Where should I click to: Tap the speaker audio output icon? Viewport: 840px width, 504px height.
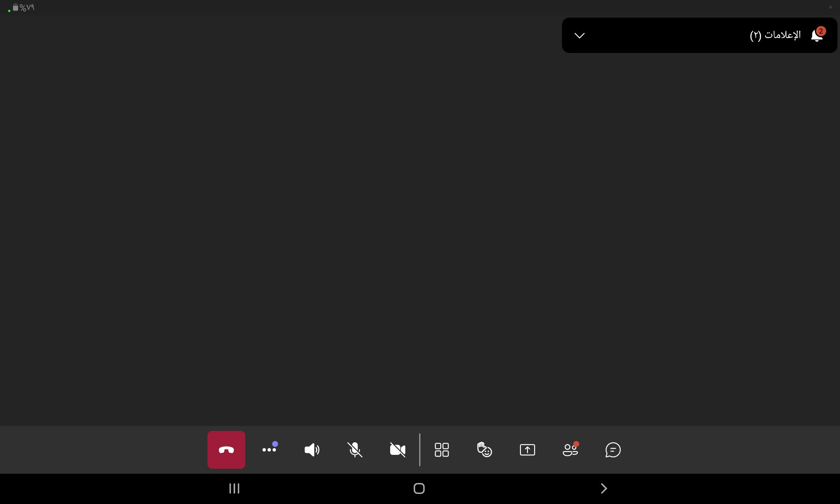[x=312, y=450]
